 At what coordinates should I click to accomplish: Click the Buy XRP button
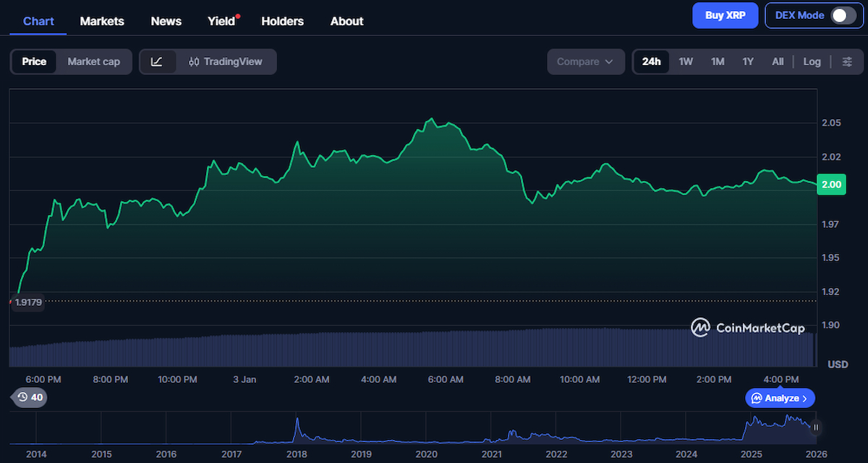coord(725,14)
